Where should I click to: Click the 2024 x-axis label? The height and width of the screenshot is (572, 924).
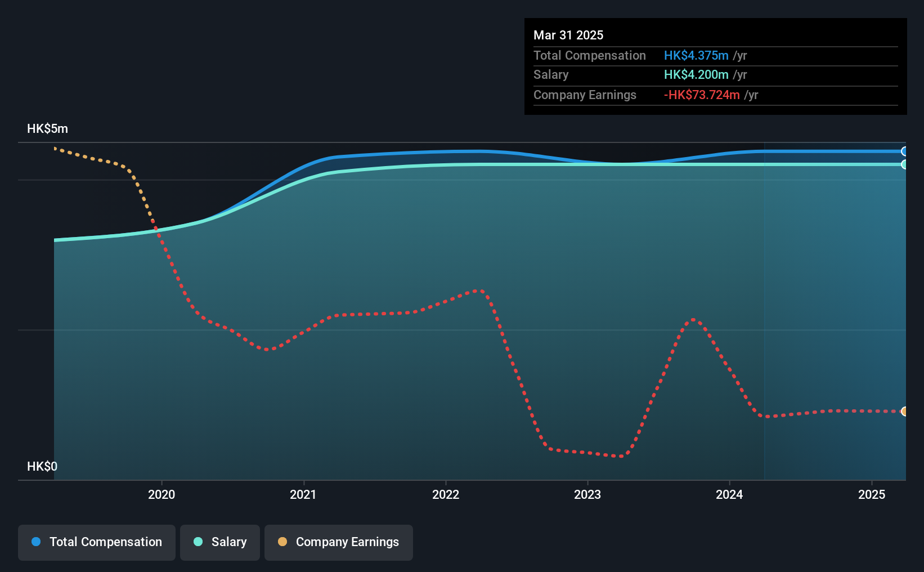tap(729, 494)
